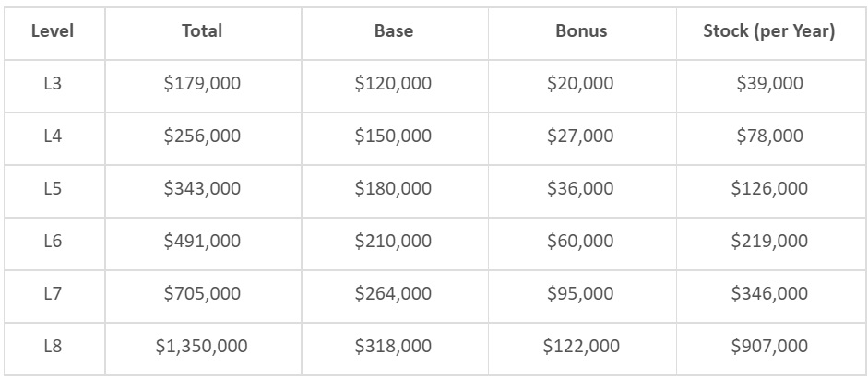The width and height of the screenshot is (868, 379).
Task: Click the $150,000 base salary cell
Action: click(x=393, y=136)
